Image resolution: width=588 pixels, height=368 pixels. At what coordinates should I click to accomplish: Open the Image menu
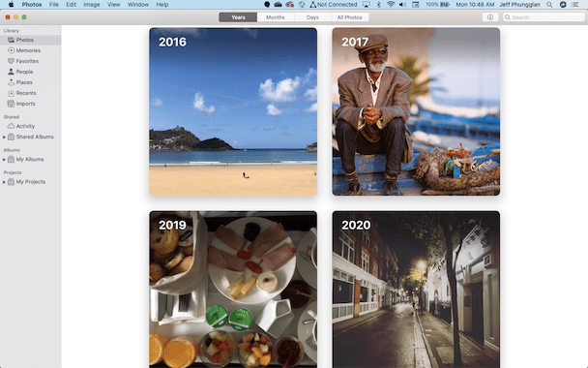[91, 5]
